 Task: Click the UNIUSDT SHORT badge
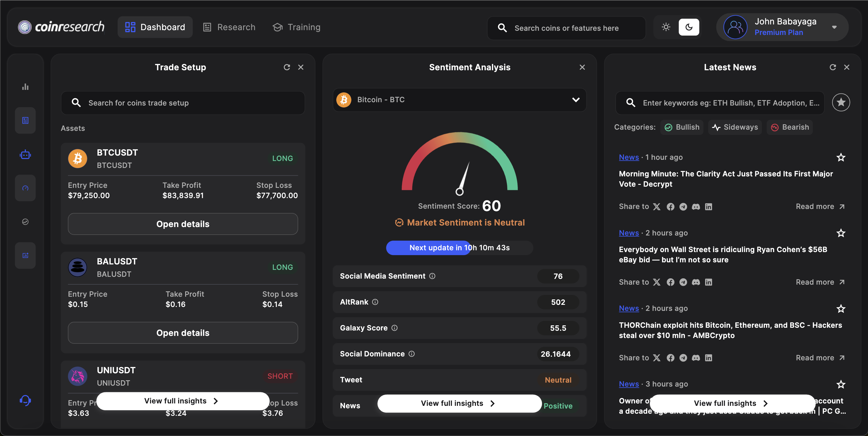click(280, 376)
